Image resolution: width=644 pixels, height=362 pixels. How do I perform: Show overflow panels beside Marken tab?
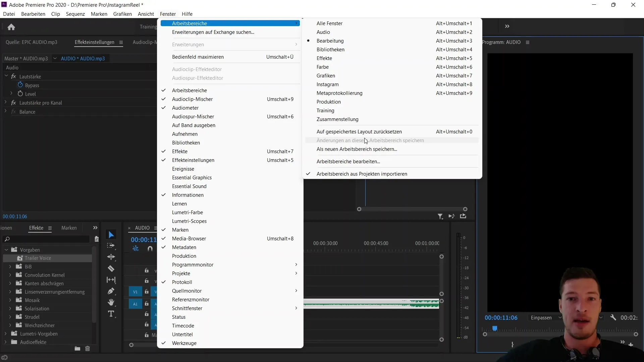(x=95, y=228)
